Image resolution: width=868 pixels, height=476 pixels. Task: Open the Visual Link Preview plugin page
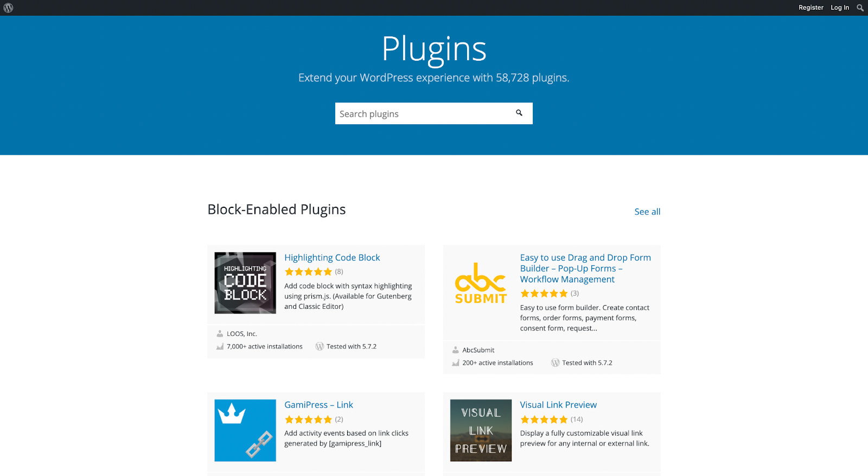[x=558, y=404]
